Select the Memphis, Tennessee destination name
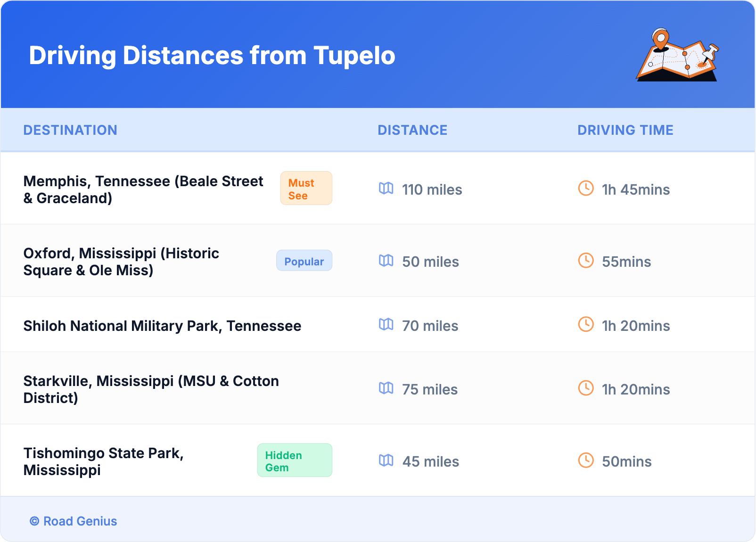This screenshot has height=542, width=756. click(143, 189)
